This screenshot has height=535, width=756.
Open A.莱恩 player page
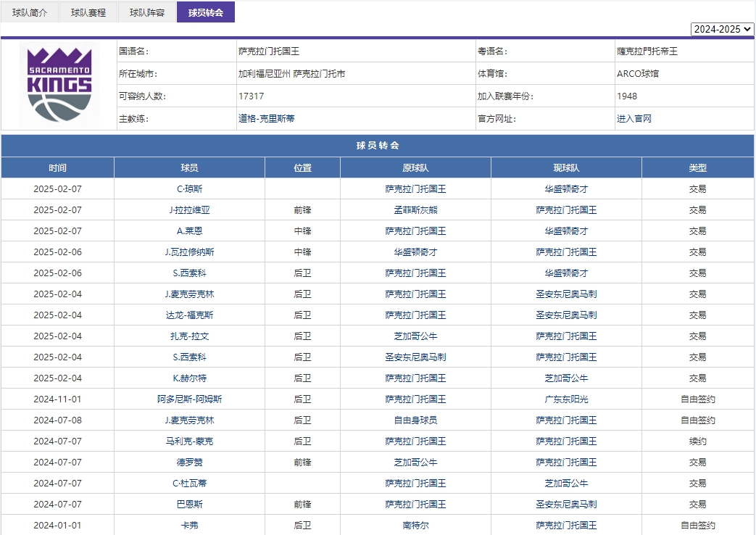(188, 231)
